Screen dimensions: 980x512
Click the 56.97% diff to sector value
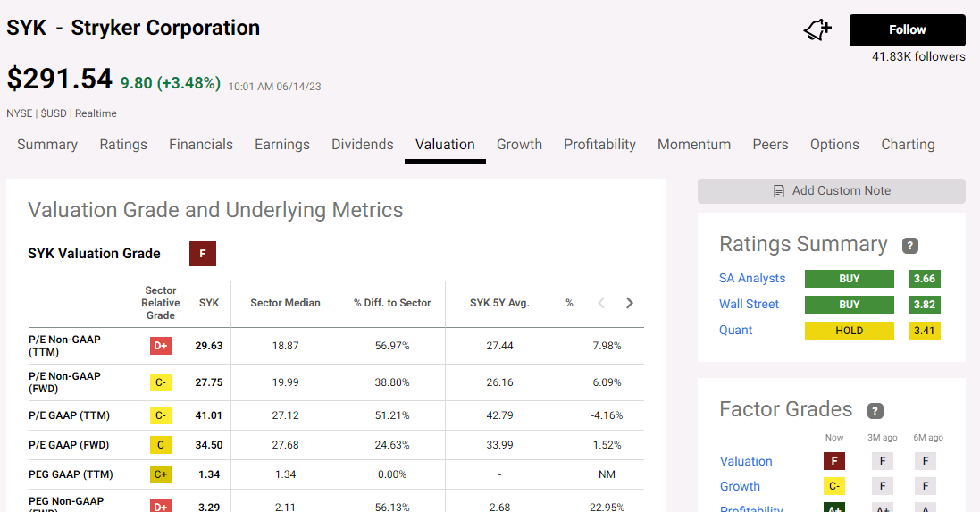point(392,346)
